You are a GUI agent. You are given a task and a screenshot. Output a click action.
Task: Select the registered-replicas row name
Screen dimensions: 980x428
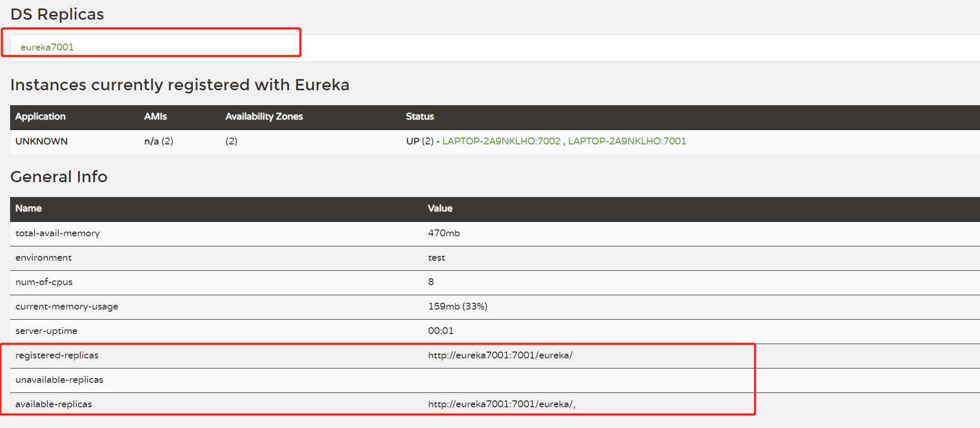[x=57, y=355]
